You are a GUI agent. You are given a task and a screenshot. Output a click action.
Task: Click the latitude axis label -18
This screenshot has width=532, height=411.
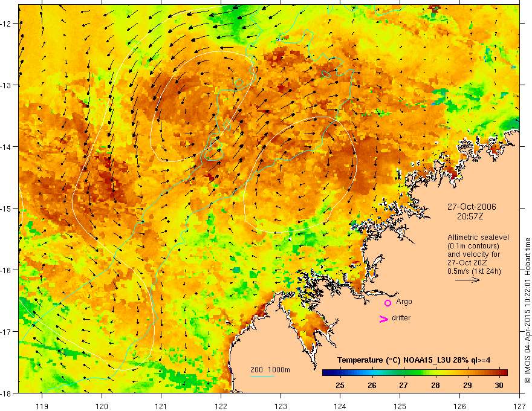pyautogui.click(x=6, y=393)
